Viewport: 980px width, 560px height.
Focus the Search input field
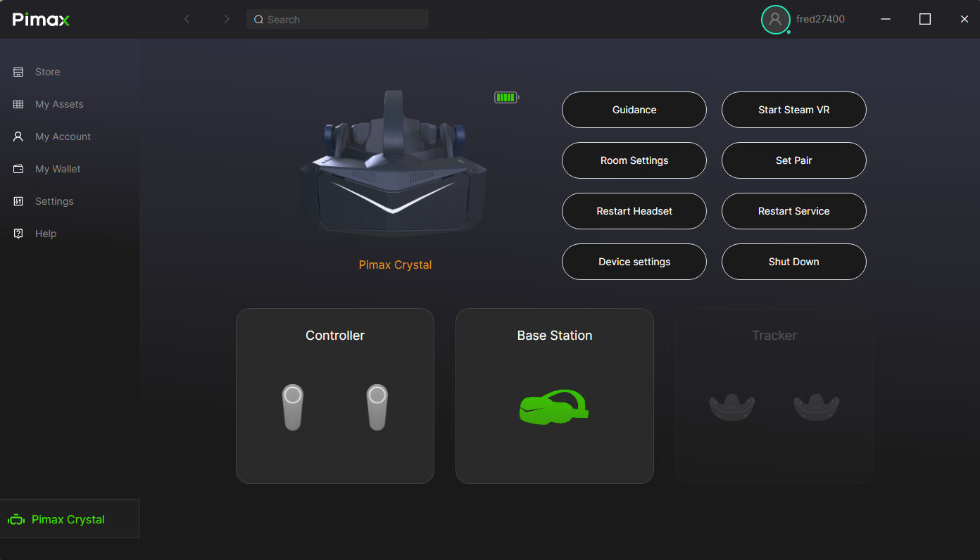[337, 20]
